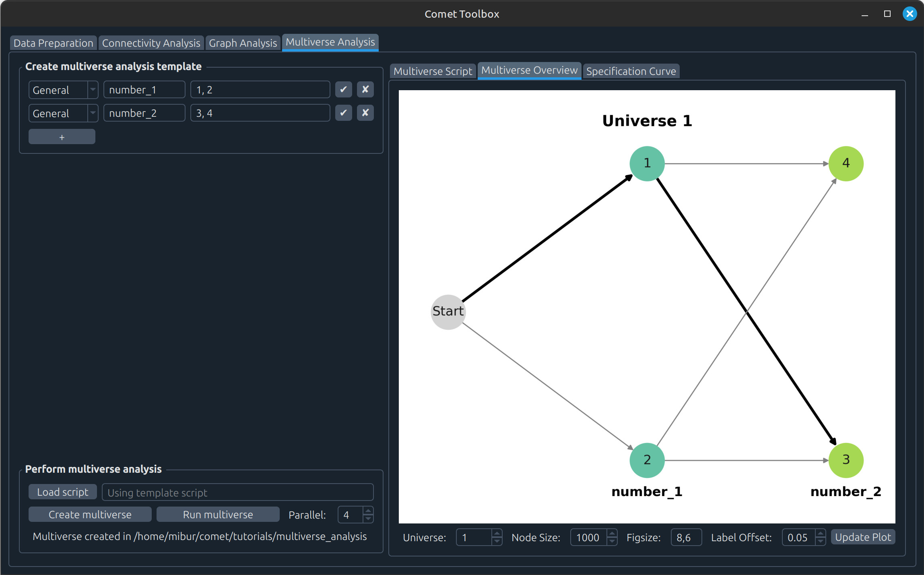
Task: Click the number_1 label under the graph
Action: coord(647,492)
